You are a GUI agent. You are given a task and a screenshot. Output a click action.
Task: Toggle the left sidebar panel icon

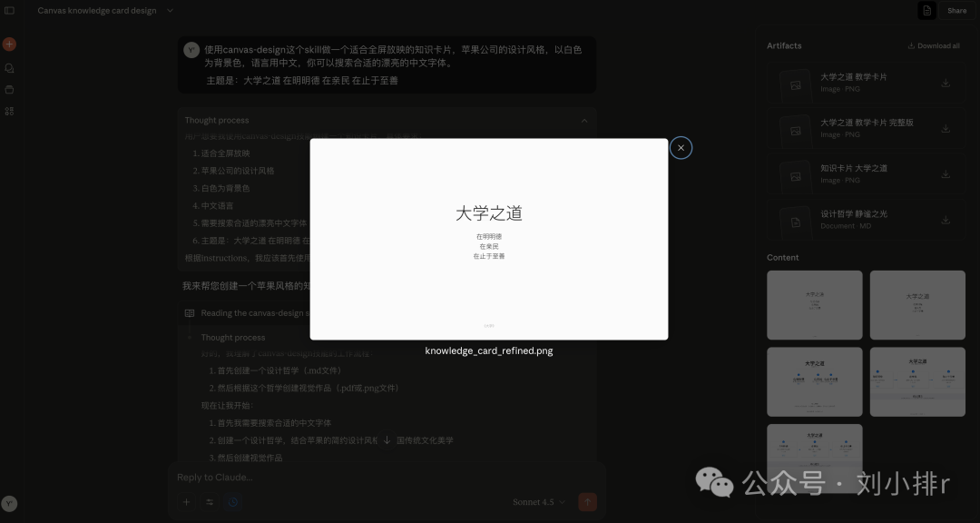point(10,11)
